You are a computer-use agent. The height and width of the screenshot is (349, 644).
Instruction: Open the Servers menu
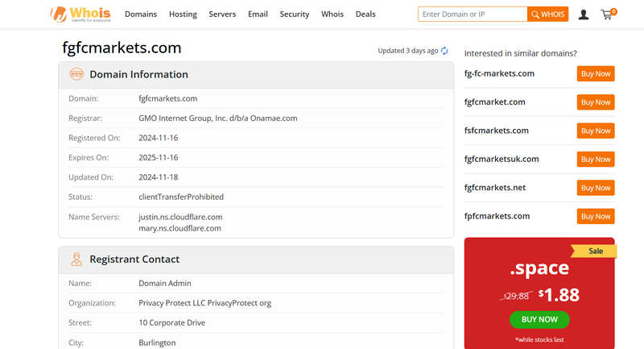point(222,14)
